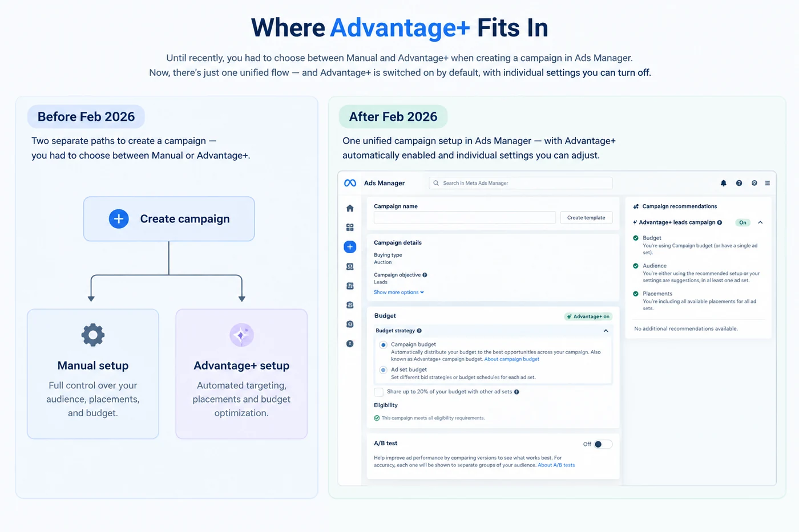Viewport: 799px width, 532px height.
Task: Click the Ads Manager title text
Action: pos(384,183)
